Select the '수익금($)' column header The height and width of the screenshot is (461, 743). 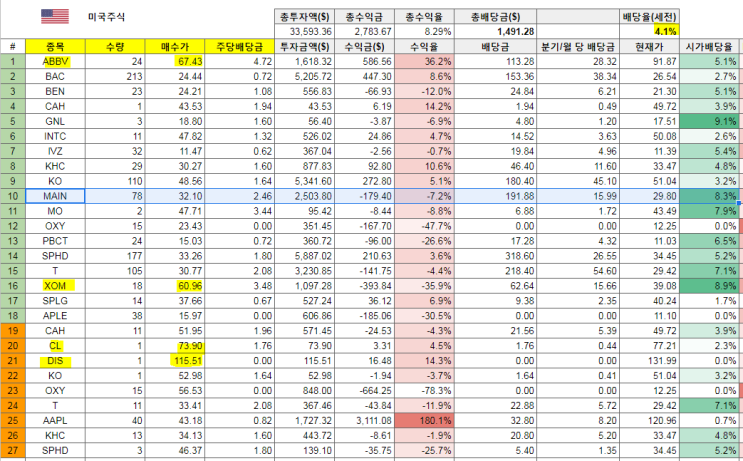pos(364,46)
